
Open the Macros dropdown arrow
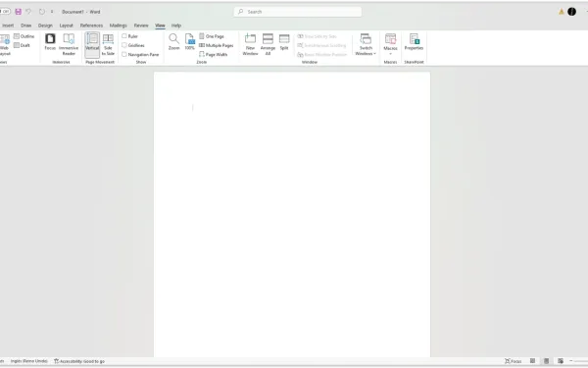(390, 54)
